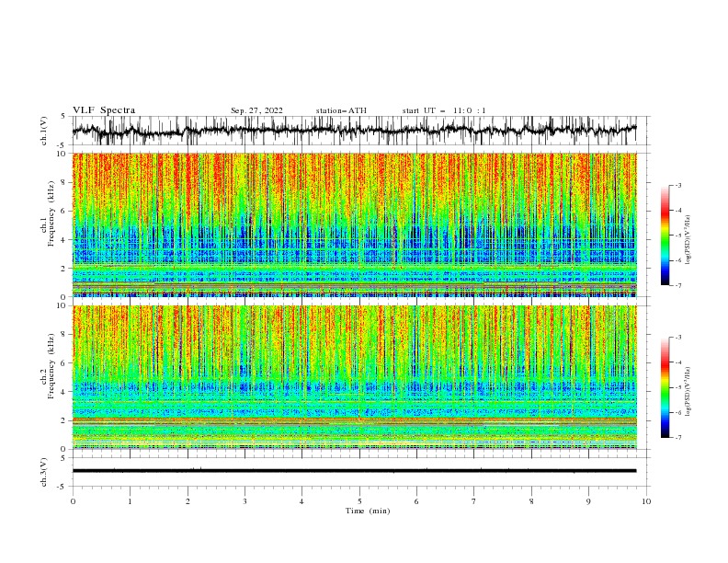Click the ch.1 voltage waveform trace
This screenshot has width=728, height=563.
[355, 131]
